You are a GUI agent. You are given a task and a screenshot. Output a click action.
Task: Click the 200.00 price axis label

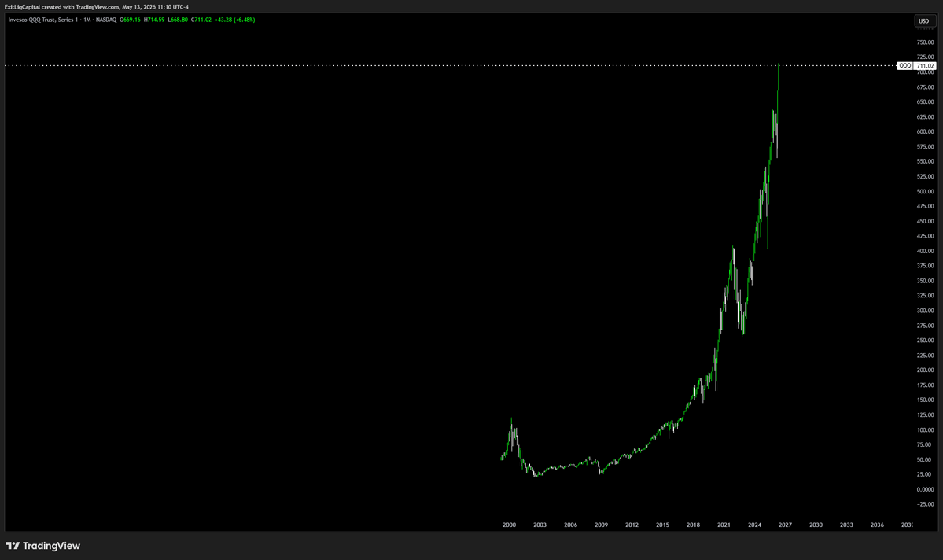pyautogui.click(x=925, y=370)
